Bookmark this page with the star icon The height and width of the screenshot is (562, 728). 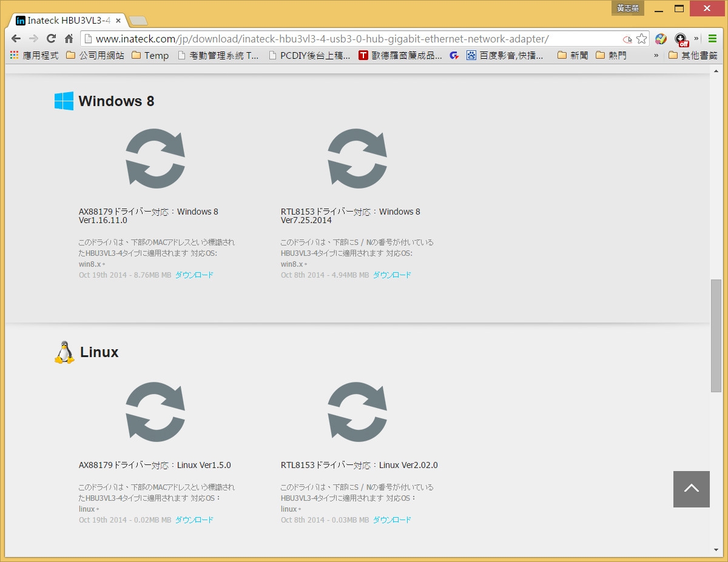pyautogui.click(x=642, y=39)
